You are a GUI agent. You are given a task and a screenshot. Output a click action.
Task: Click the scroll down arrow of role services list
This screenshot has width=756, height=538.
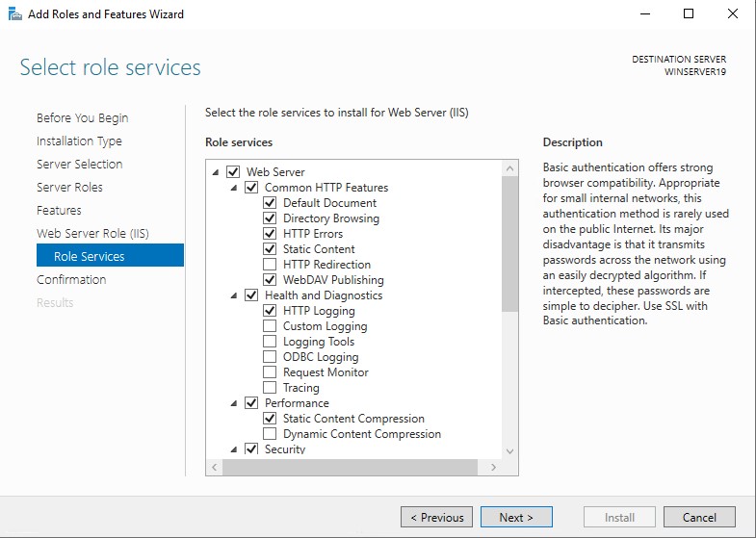click(x=509, y=451)
